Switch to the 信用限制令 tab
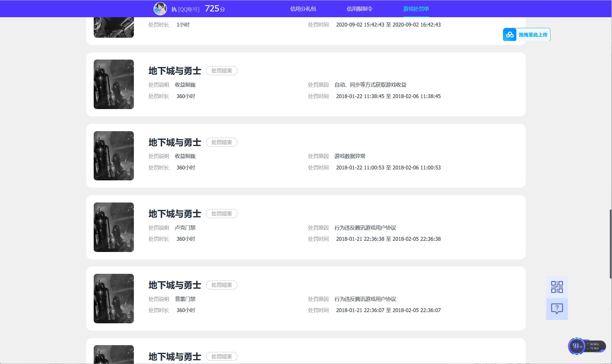612x364 pixels. [x=360, y=9]
